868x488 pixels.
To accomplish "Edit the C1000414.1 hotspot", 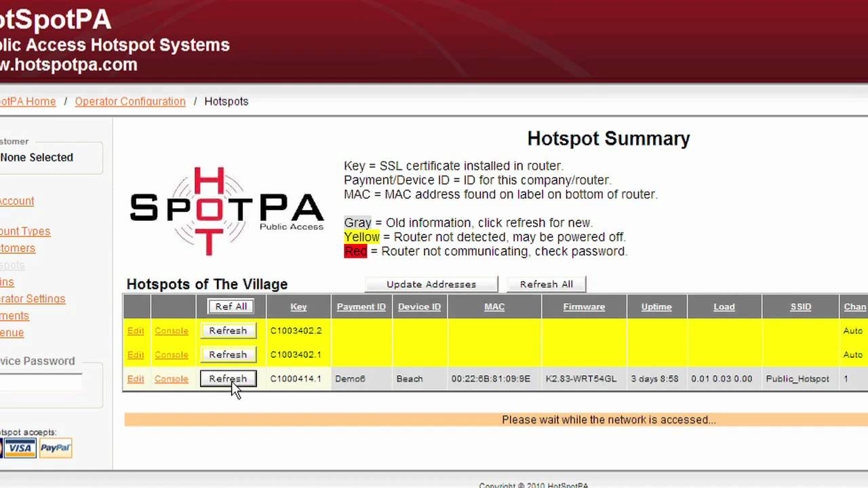I will pos(136,379).
